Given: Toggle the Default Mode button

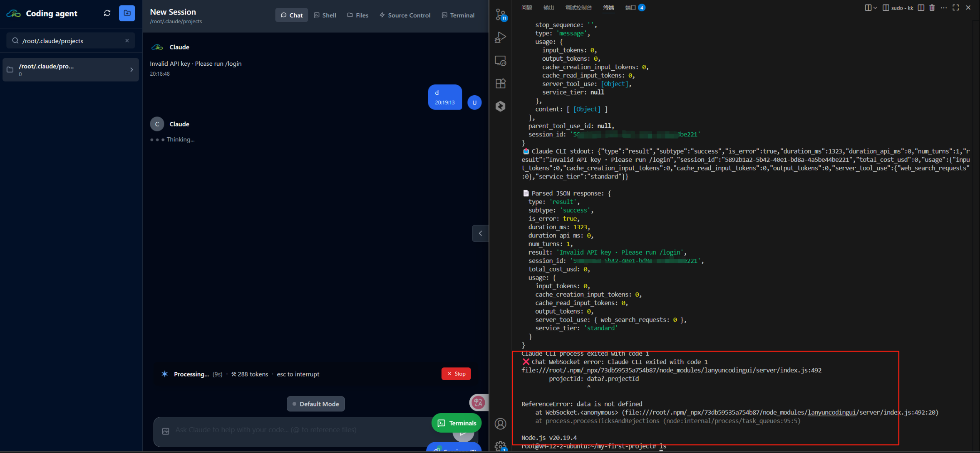Looking at the screenshot, I should click(316, 404).
